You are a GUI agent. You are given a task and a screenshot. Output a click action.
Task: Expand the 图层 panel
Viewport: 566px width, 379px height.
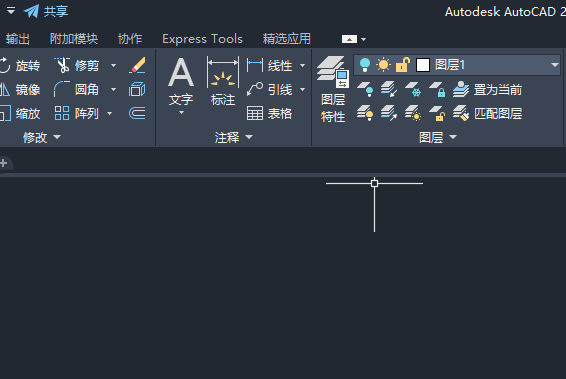click(438, 137)
